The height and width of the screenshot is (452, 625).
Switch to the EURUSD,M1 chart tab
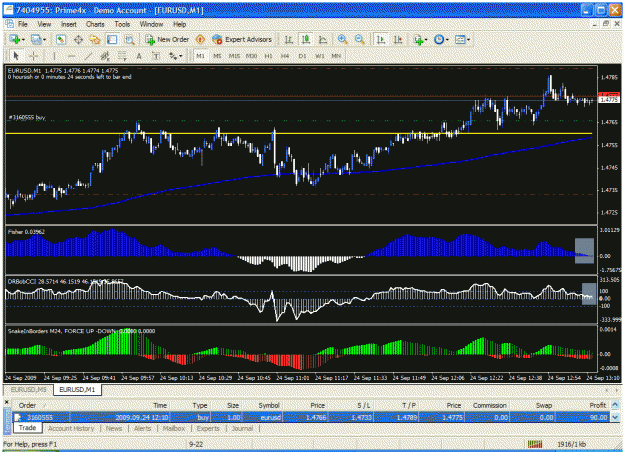[77, 389]
